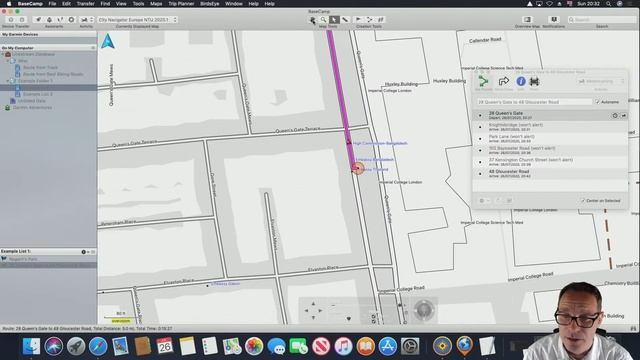Click alert icon on 28 Queen's Gate row

pos(624,116)
